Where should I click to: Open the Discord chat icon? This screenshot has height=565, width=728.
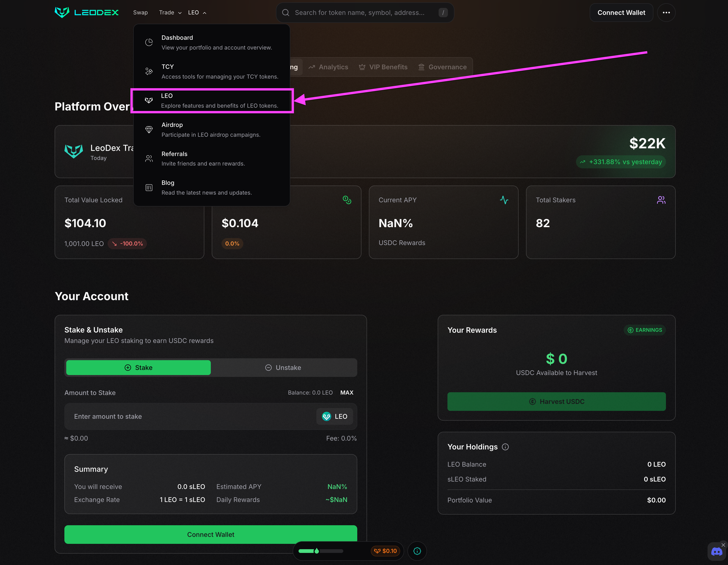(716, 552)
